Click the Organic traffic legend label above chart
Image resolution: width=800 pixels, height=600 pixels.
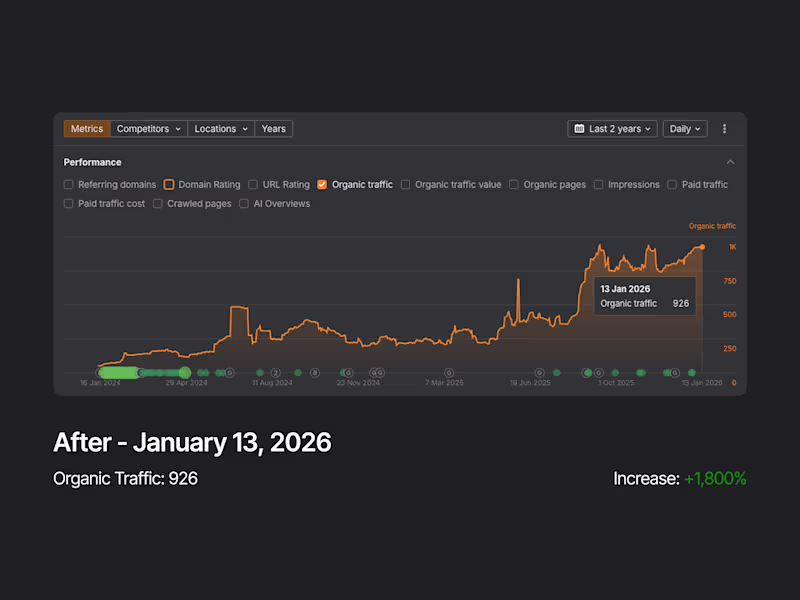tap(711, 225)
